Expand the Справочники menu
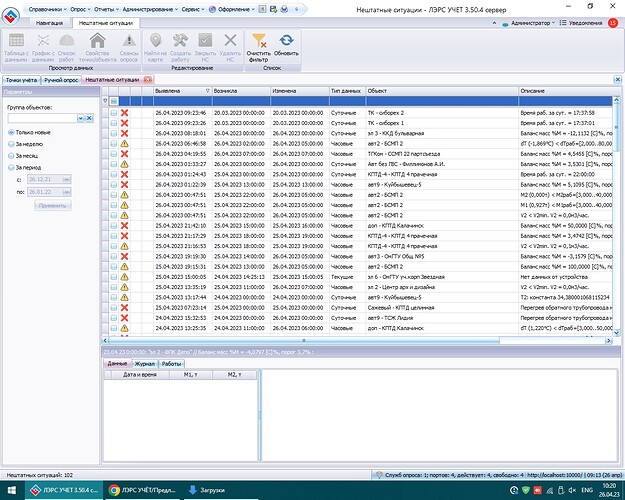Image resolution: width=625 pixels, height=500 pixels. click(x=47, y=9)
